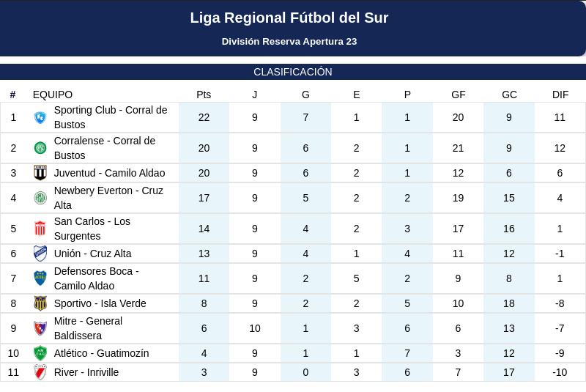Click the GF column header
586x392 pixels.
[459, 95]
